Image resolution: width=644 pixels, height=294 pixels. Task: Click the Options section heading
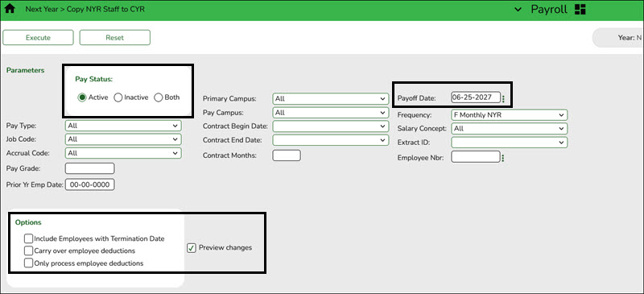[x=28, y=222]
